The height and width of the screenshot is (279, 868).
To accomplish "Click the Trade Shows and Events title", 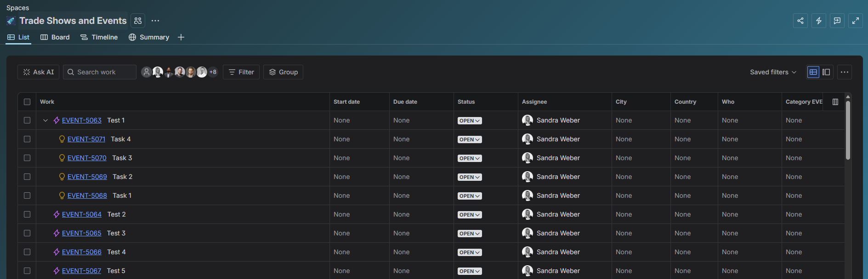I will (x=73, y=21).
